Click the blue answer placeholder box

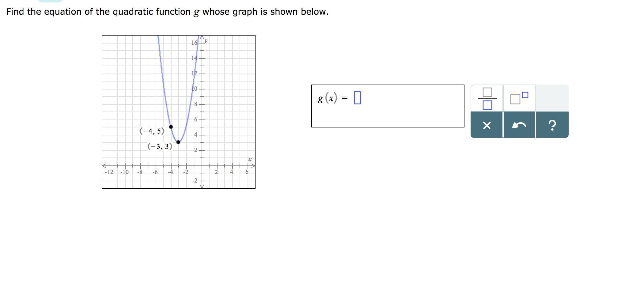pyautogui.click(x=357, y=98)
